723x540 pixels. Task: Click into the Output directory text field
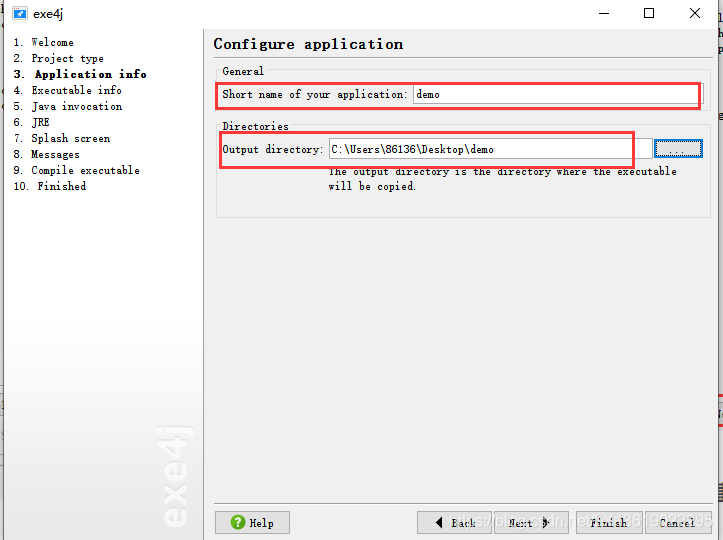coord(490,149)
